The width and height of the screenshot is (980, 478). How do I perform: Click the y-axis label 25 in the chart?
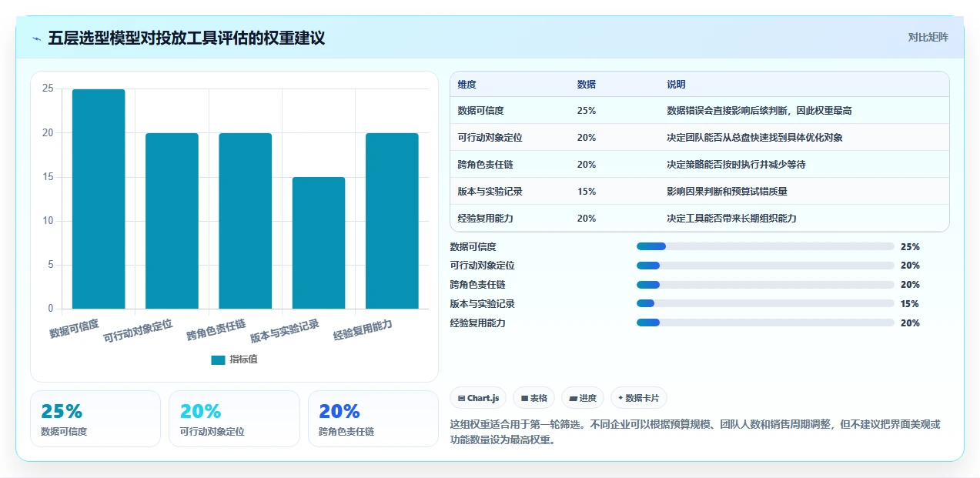(x=48, y=89)
